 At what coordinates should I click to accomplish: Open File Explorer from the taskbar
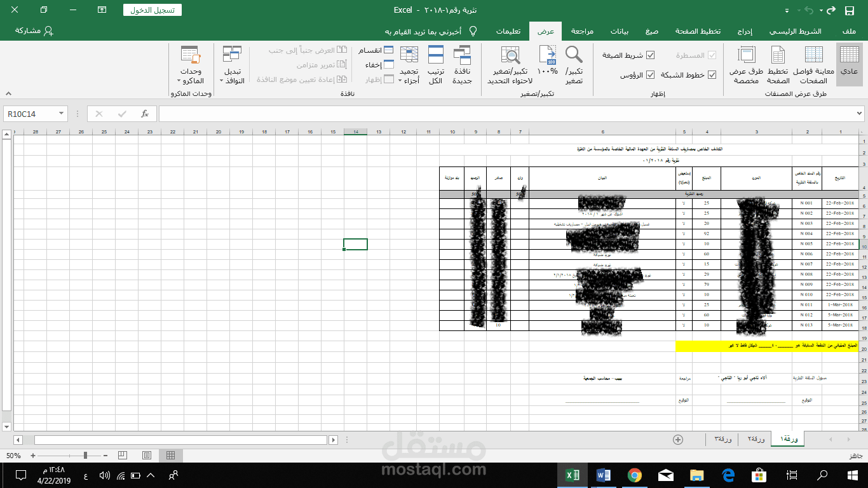[697, 475]
